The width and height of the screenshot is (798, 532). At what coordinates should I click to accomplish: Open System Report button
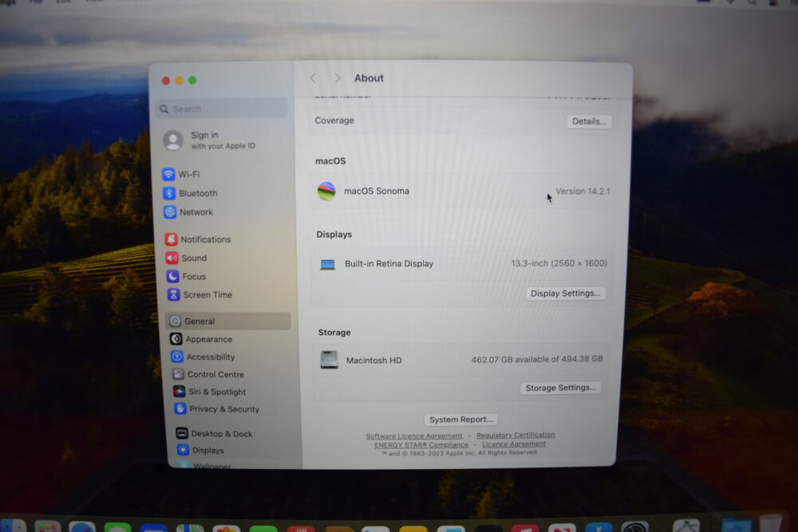[461, 420]
